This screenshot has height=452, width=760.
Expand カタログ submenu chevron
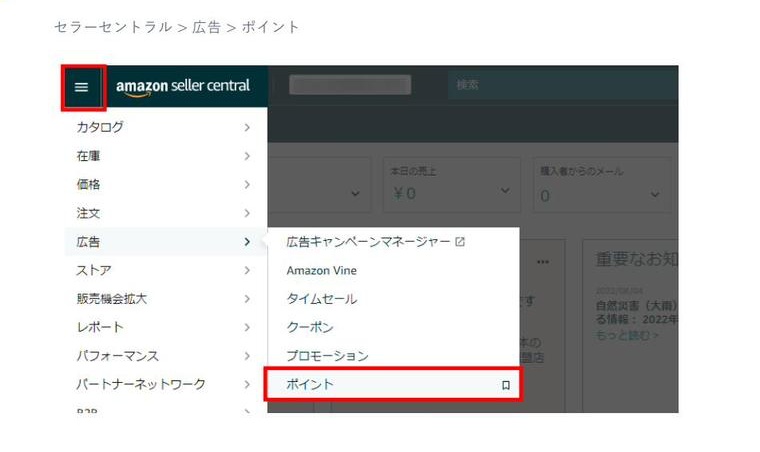pyautogui.click(x=247, y=127)
